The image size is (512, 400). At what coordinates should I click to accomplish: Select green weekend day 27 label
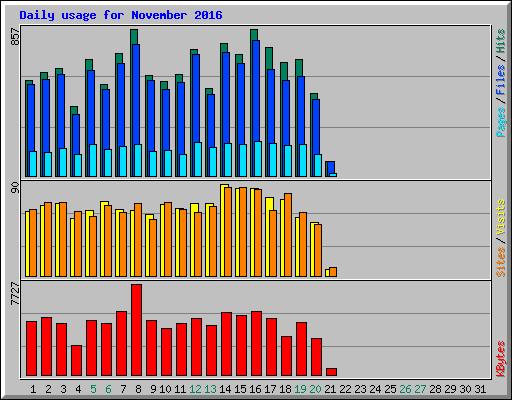(420, 389)
